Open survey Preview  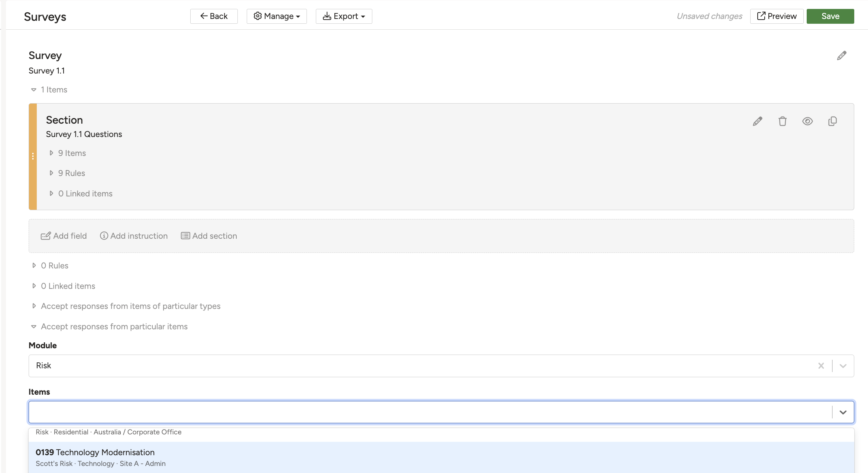click(x=777, y=16)
